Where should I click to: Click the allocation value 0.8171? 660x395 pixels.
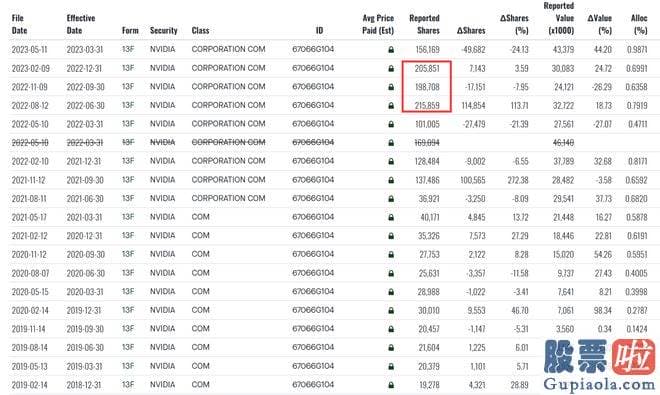click(637, 161)
